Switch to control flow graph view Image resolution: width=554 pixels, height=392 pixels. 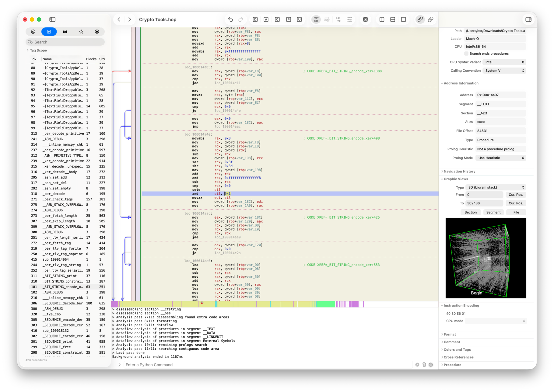(327, 19)
